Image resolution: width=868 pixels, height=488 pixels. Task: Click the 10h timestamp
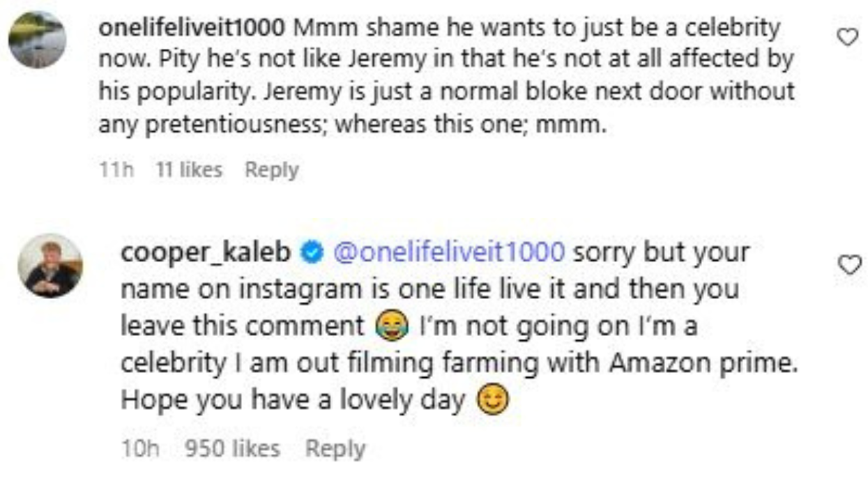click(139, 449)
